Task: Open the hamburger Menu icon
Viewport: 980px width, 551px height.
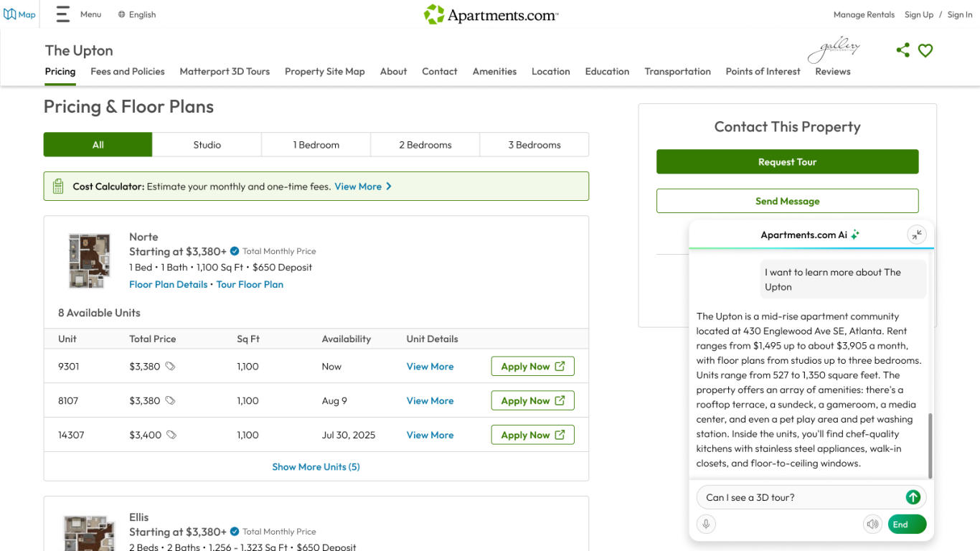Action: point(63,14)
